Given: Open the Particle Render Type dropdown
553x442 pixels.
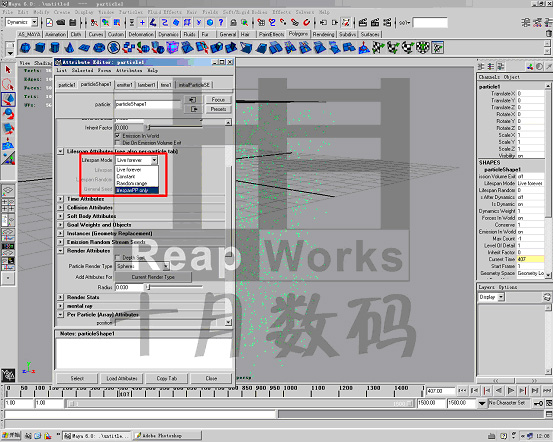Looking at the screenshot, I should pyautogui.click(x=142, y=266).
